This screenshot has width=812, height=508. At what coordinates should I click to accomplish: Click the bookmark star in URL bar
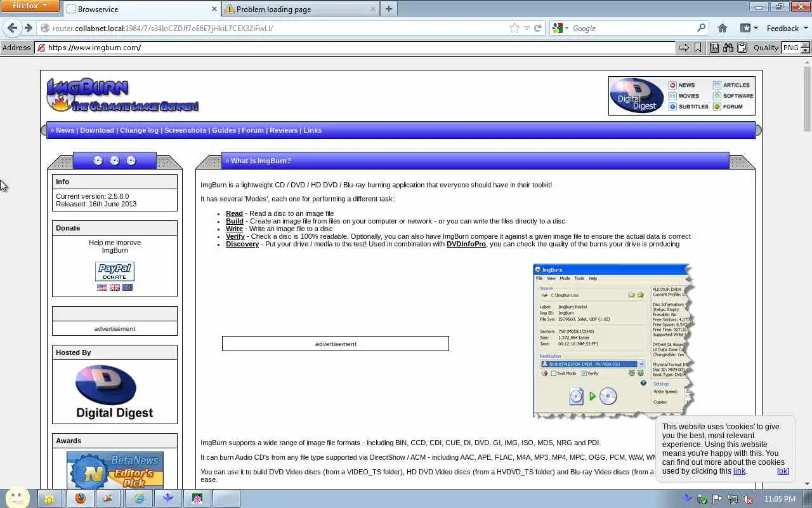coord(514,28)
